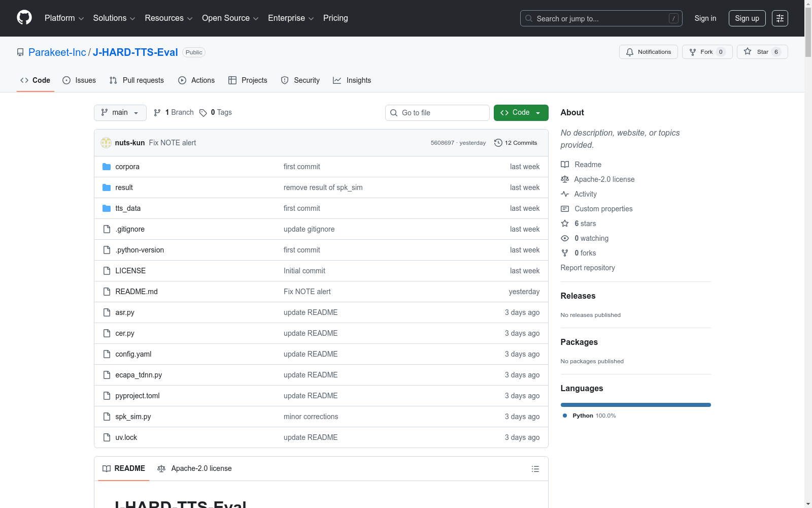Open the green Code dropdown button

pyautogui.click(x=521, y=113)
